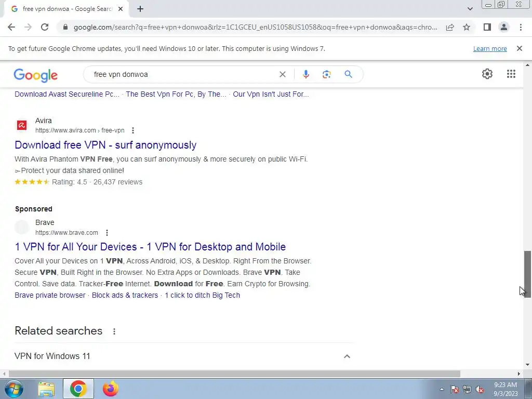
Task: Submit search with magnifier icon
Action: [x=349, y=74]
